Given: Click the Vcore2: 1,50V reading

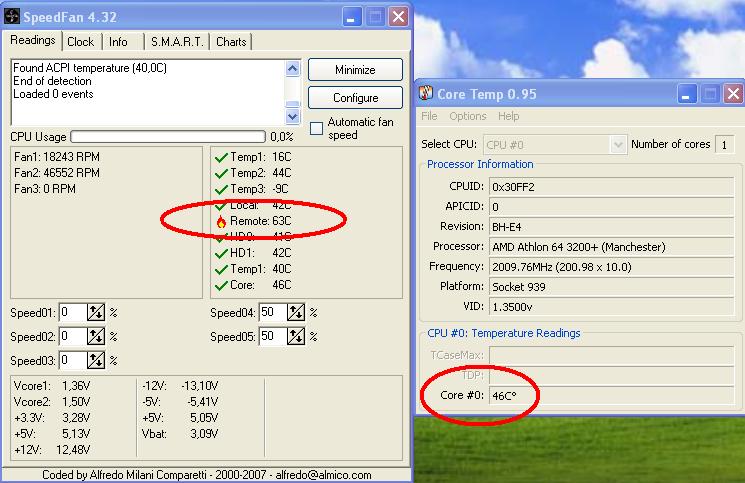Looking at the screenshot, I should (x=52, y=402).
